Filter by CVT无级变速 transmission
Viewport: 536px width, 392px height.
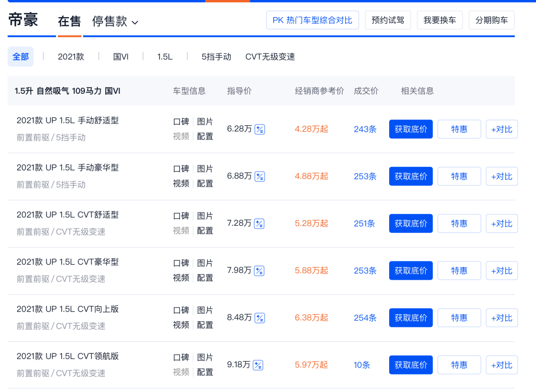tap(270, 57)
